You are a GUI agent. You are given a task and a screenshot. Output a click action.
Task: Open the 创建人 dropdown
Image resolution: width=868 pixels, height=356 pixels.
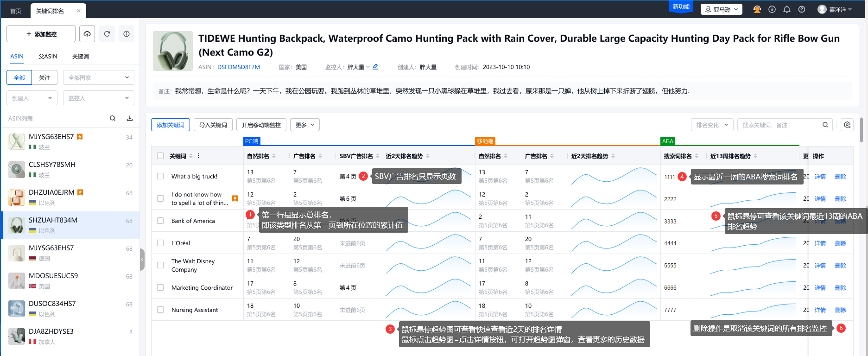32,98
